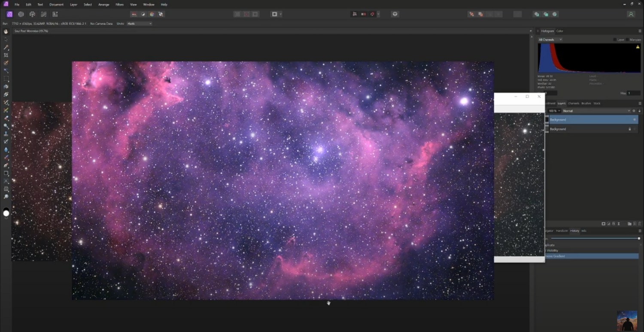Expand the Quick Mask options arrow
The width and height of the screenshot is (644, 332).
tap(281, 14)
